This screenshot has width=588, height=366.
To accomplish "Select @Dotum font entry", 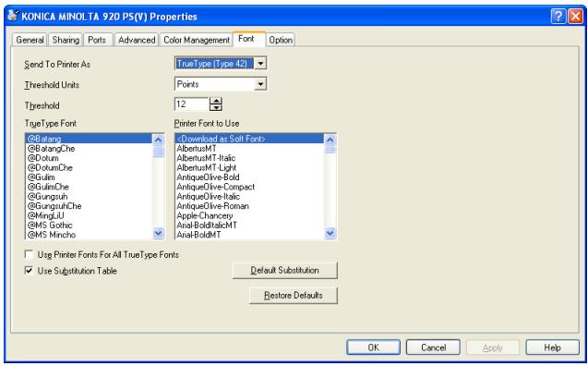I will (x=89, y=158).
